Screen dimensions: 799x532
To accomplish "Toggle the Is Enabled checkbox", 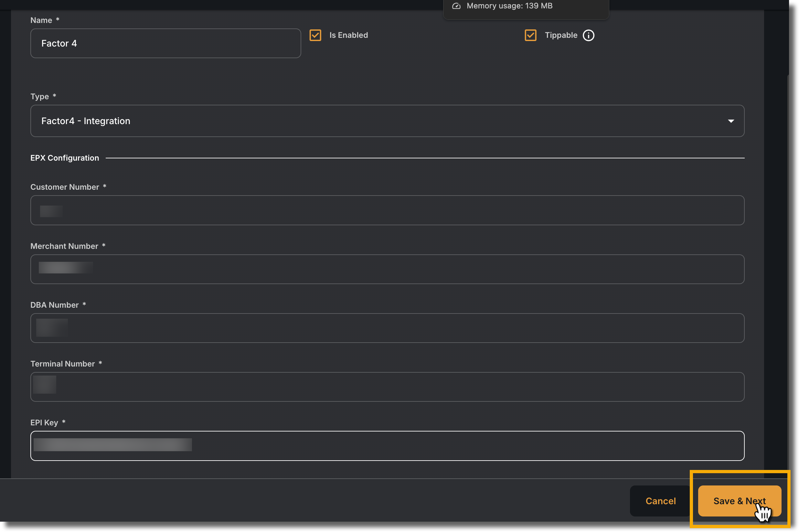I will 315,35.
